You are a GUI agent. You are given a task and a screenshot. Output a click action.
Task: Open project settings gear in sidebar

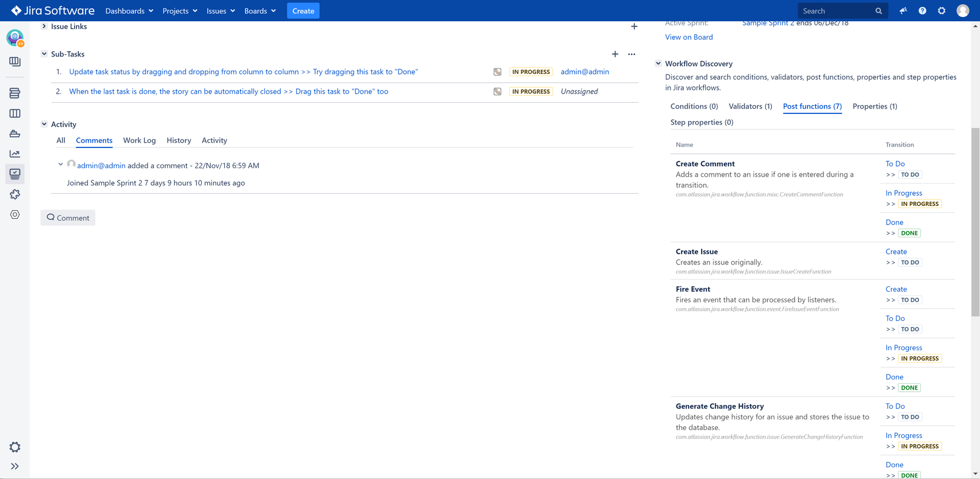click(x=15, y=447)
